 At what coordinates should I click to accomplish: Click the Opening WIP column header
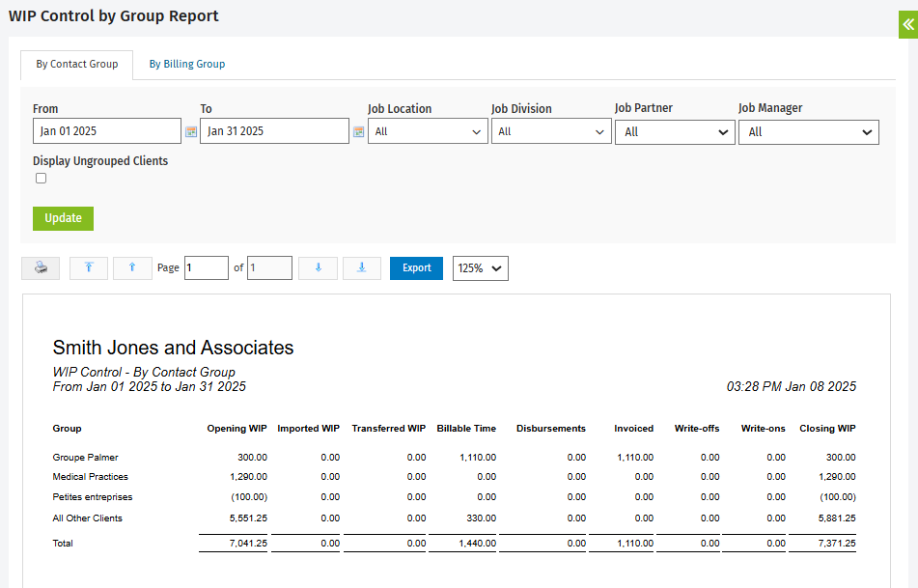click(x=236, y=429)
